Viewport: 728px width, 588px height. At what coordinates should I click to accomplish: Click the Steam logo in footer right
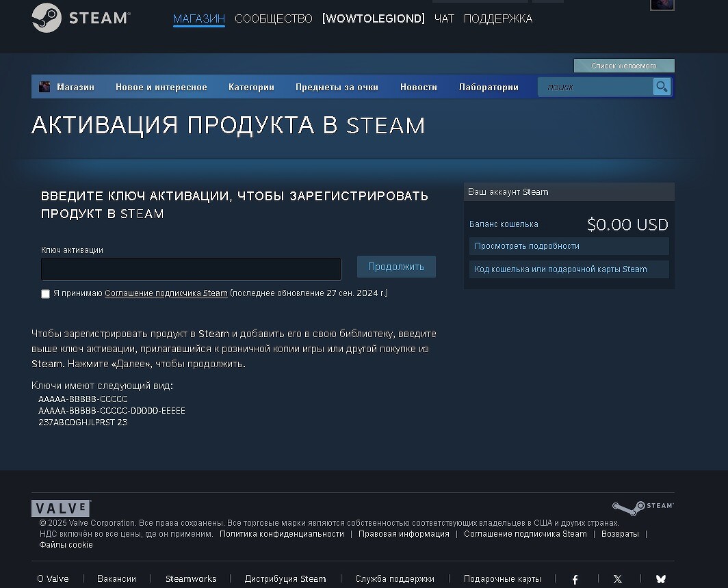(642, 507)
